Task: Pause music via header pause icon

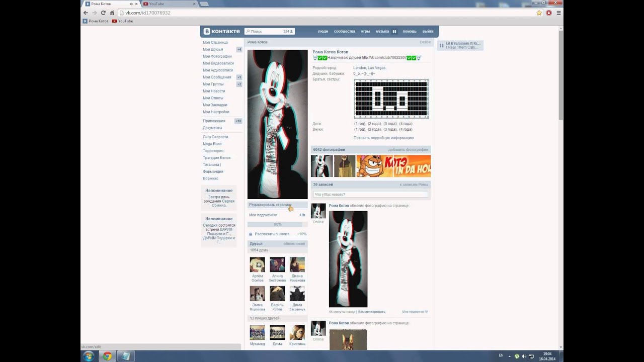Action: [x=394, y=31]
